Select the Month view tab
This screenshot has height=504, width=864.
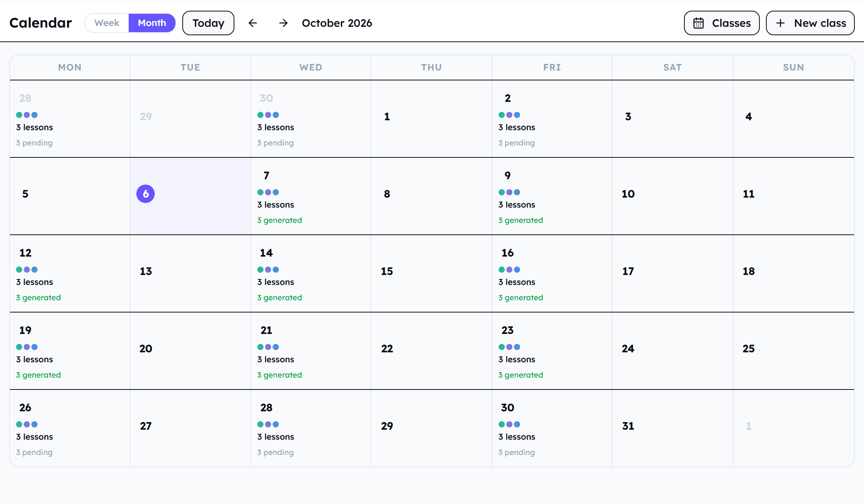pyautogui.click(x=152, y=23)
